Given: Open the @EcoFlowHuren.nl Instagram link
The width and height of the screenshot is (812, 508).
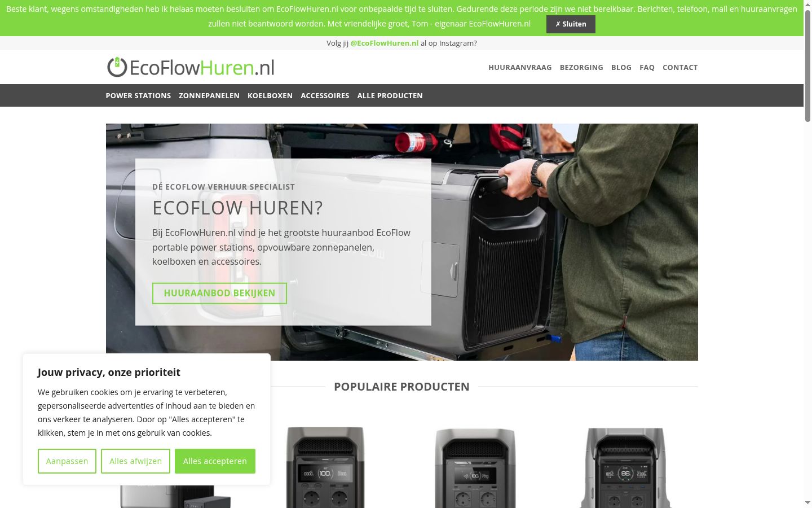Looking at the screenshot, I should 385,43.
